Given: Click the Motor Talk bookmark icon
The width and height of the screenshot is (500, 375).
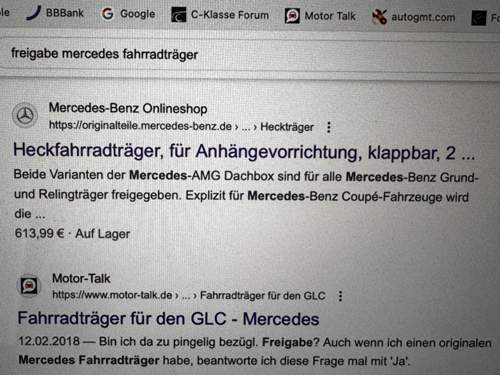Looking at the screenshot, I should (292, 16).
